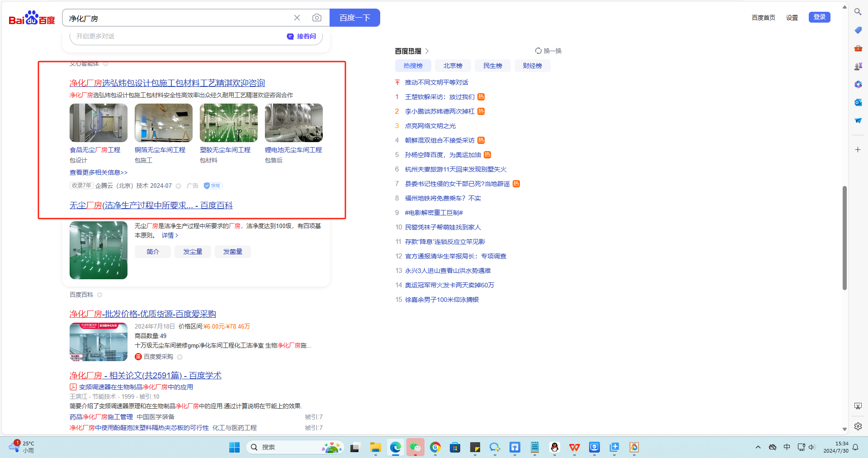Click the refresh 换一换 icon
This screenshot has width=868, height=458.
[x=538, y=51]
